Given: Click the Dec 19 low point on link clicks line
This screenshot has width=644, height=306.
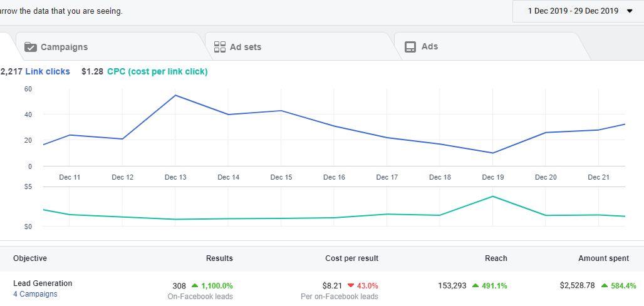Looking at the screenshot, I should pos(493,153).
